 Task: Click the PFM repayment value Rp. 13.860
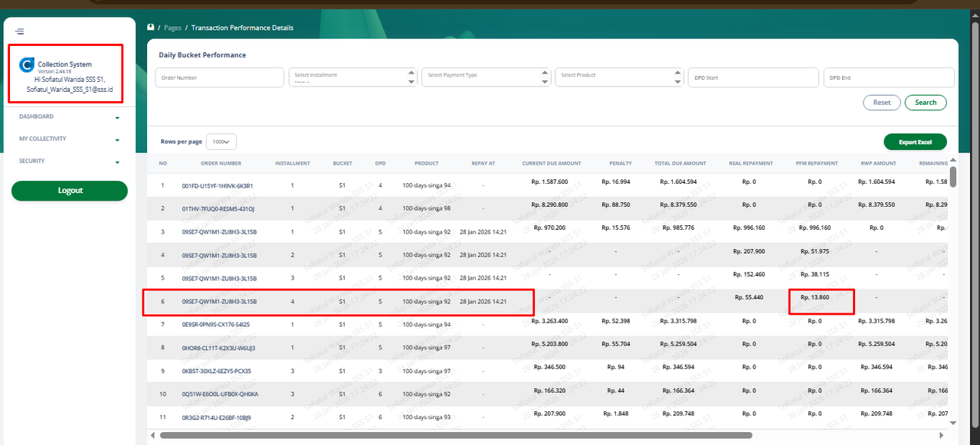(817, 297)
